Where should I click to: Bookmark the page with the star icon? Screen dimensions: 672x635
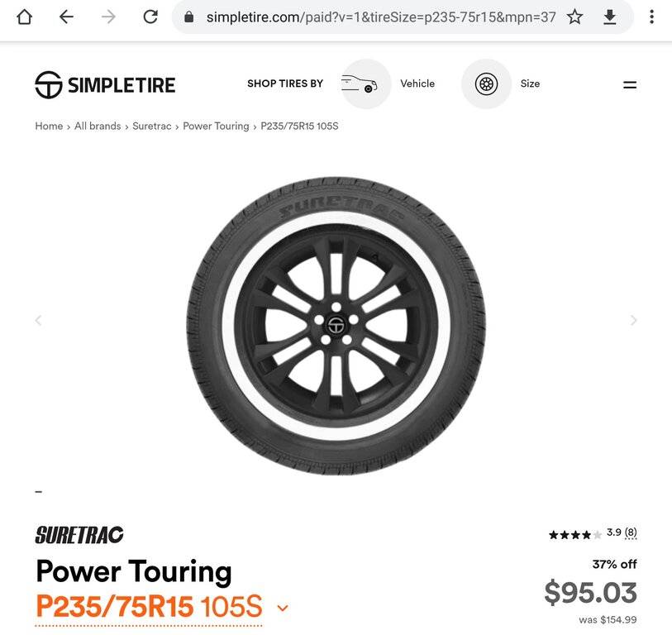point(574,17)
